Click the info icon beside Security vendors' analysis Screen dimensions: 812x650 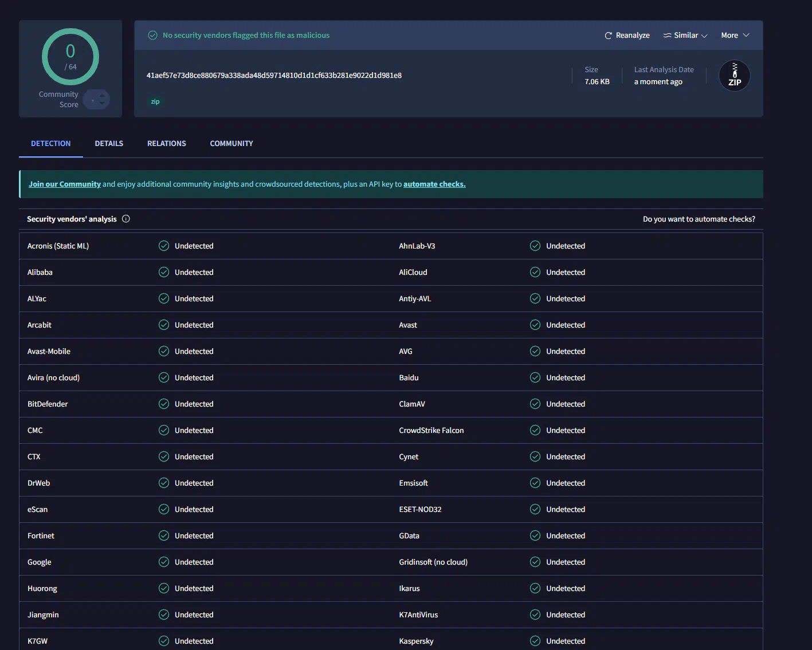pyautogui.click(x=126, y=219)
